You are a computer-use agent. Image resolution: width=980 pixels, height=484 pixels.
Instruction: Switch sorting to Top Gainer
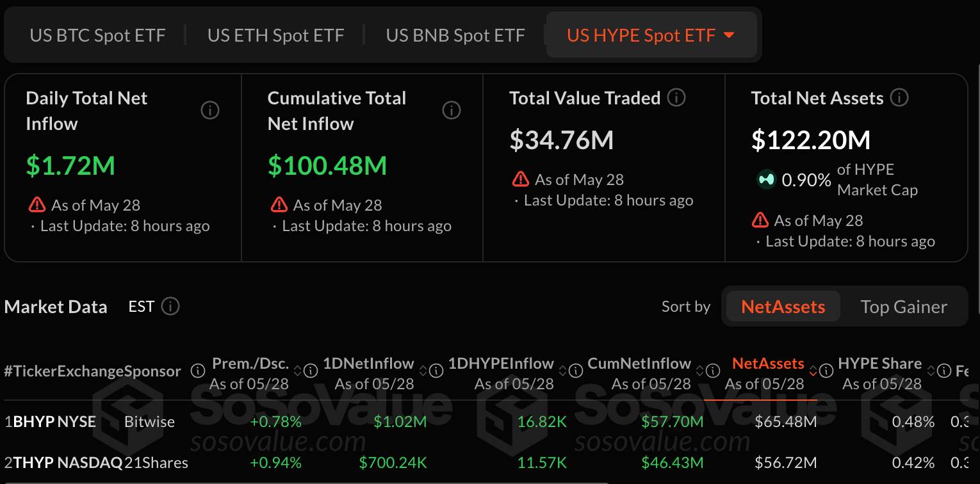pyautogui.click(x=903, y=307)
